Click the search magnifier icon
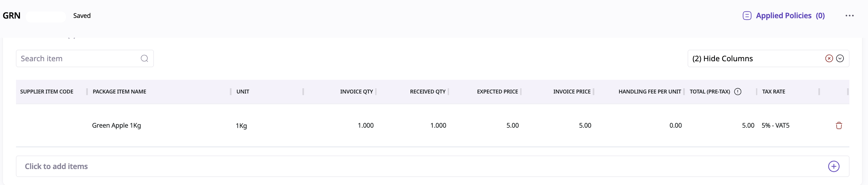 click(144, 59)
